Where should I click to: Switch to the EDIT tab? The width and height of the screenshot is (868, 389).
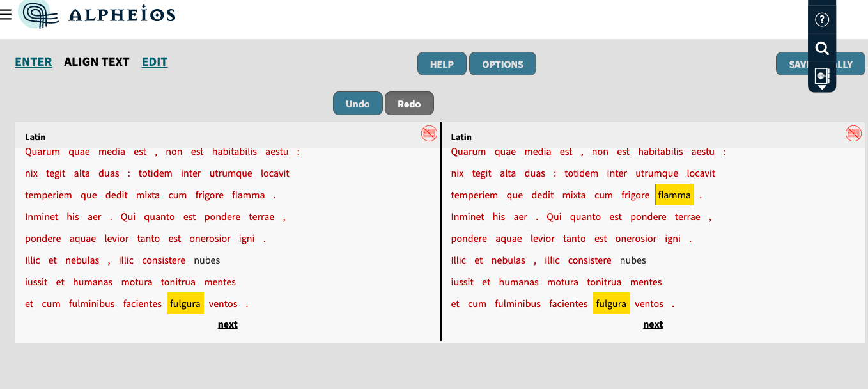[x=154, y=61]
